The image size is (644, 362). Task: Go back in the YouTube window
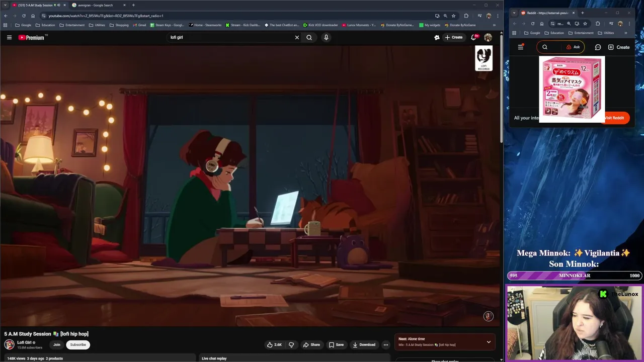5,16
